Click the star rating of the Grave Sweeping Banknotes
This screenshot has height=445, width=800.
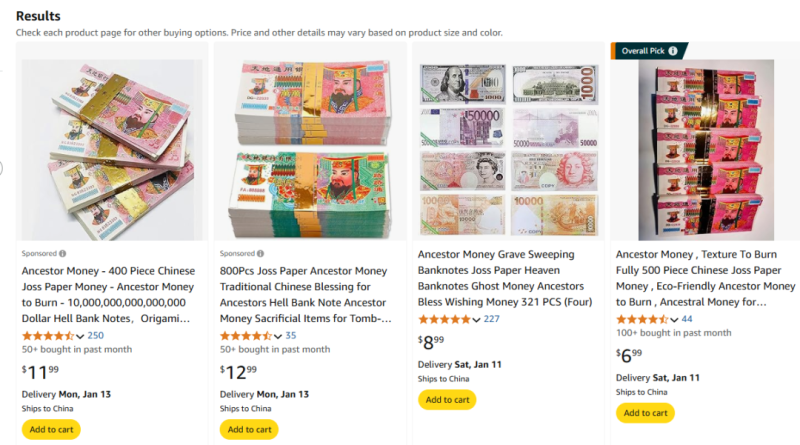pos(444,319)
